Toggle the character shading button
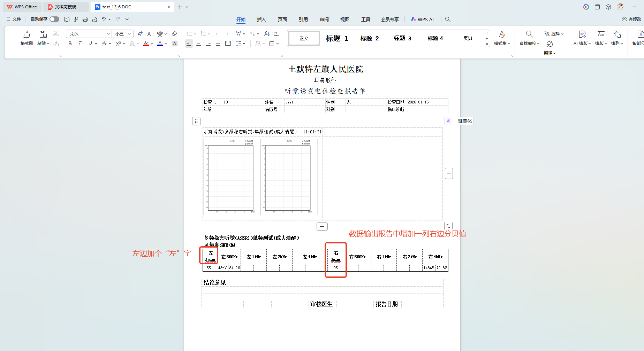This screenshot has height=351, width=644. pos(175,44)
